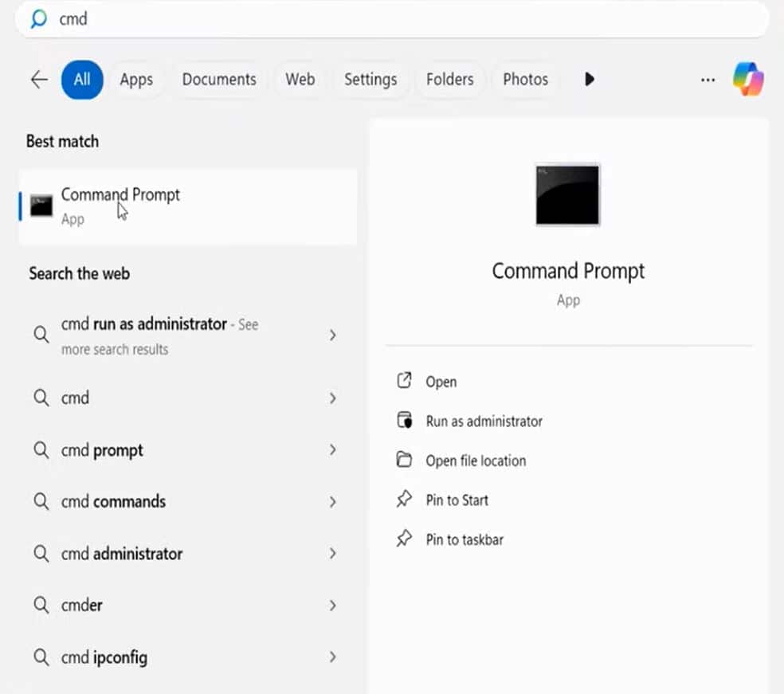
Task: Click the Pin to Start pin icon
Action: (405, 500)
